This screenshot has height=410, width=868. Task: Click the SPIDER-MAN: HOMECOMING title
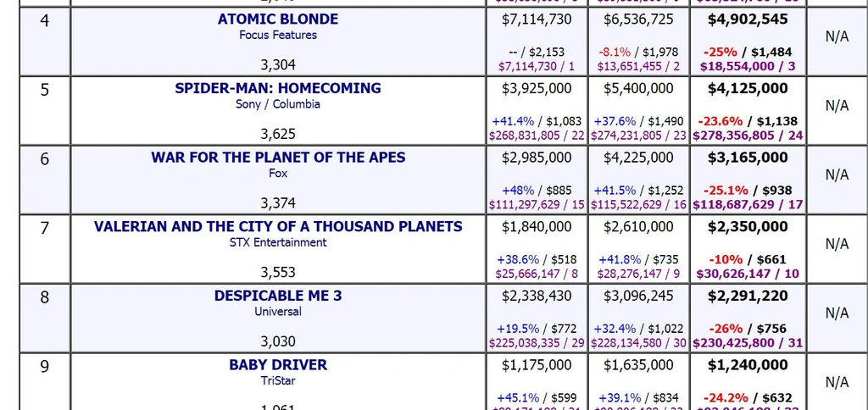click(x=278, y=88)
